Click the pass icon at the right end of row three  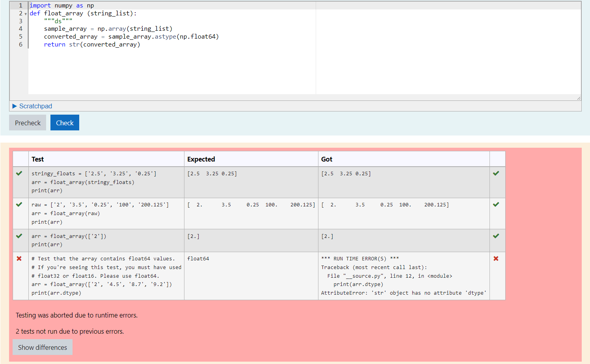(x=497, y=236)
